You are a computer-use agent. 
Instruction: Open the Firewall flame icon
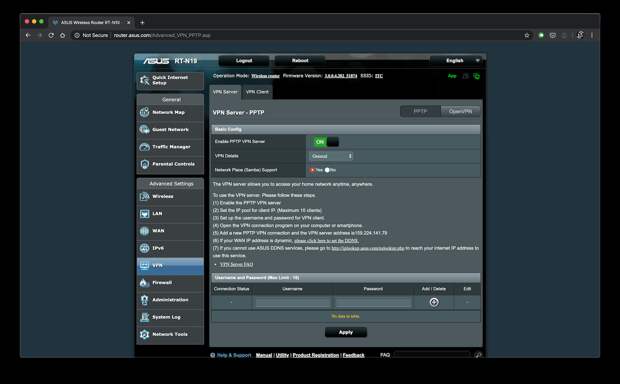coord(144,282)
